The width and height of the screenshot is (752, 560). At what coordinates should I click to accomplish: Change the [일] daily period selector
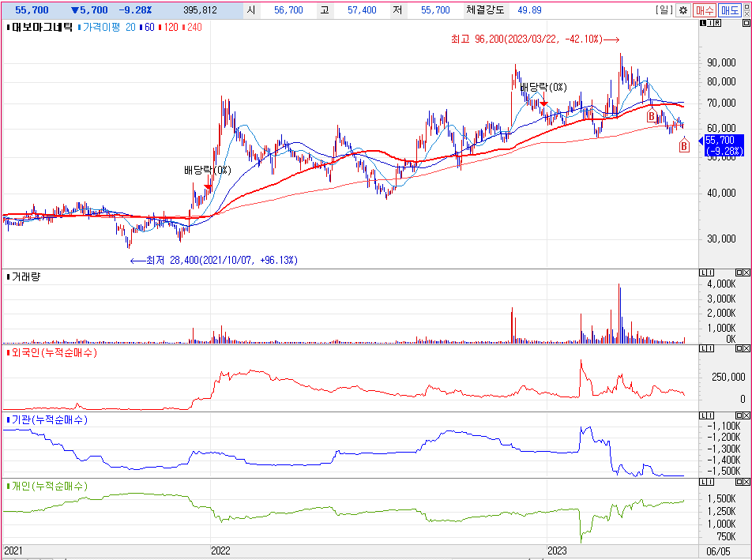point(664,9)
